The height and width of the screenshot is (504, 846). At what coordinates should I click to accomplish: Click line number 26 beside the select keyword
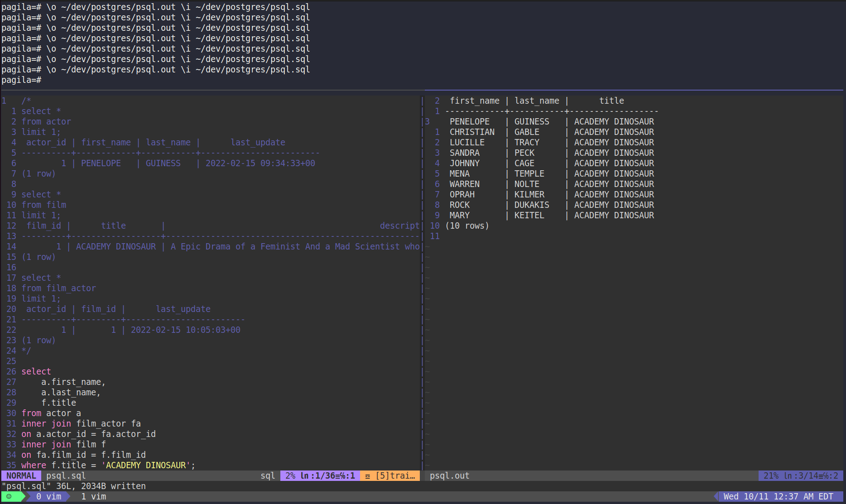[11, 371]
